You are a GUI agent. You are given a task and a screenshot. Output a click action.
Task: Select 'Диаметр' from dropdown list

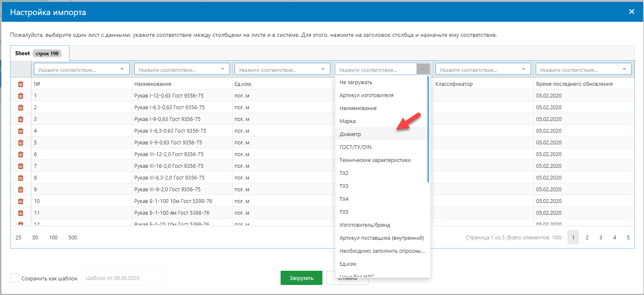click(x=350, y=134)
